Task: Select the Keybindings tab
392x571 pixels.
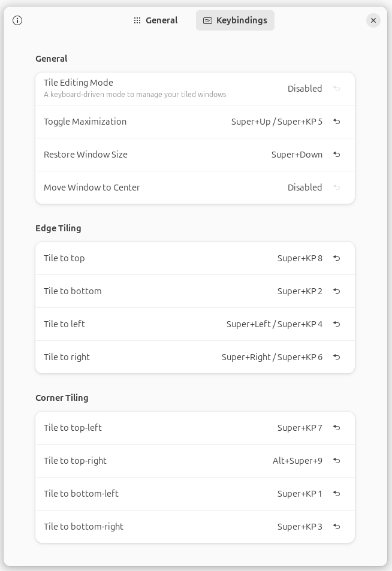Action: [235, 20]
